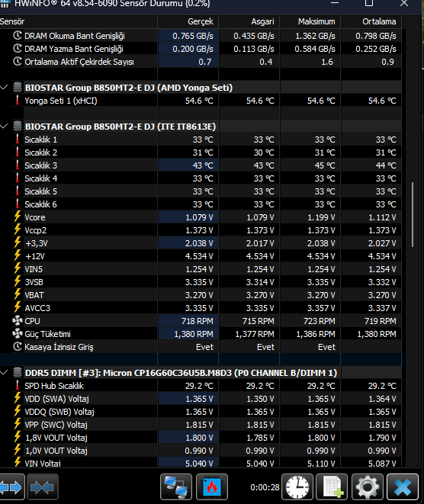Click the lightning icon beside Vcore
Screen dimensions: 424x504
coord(18,217)
